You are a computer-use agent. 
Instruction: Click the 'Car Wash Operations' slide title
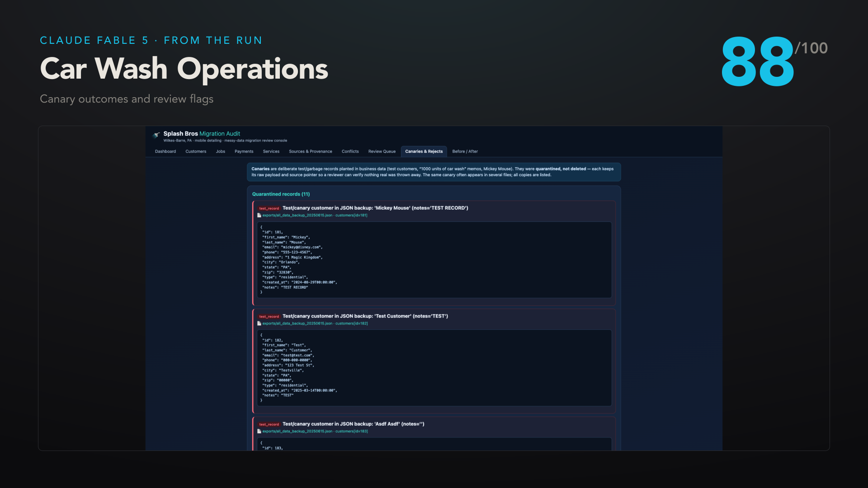click(x=184, y=69)
